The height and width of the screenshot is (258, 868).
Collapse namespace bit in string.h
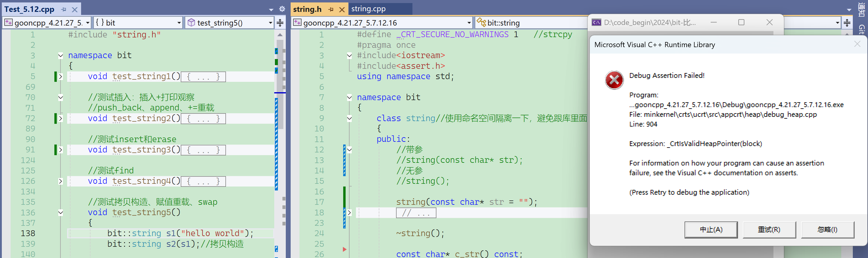coord(350,98)
